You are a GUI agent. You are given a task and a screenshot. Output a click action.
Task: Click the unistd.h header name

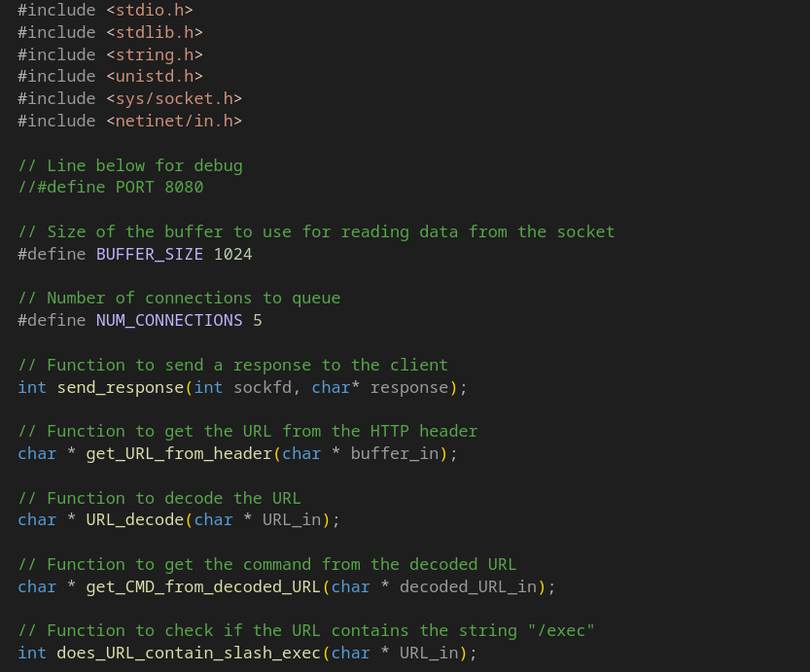pyautogui.click(x=155, y=76)
